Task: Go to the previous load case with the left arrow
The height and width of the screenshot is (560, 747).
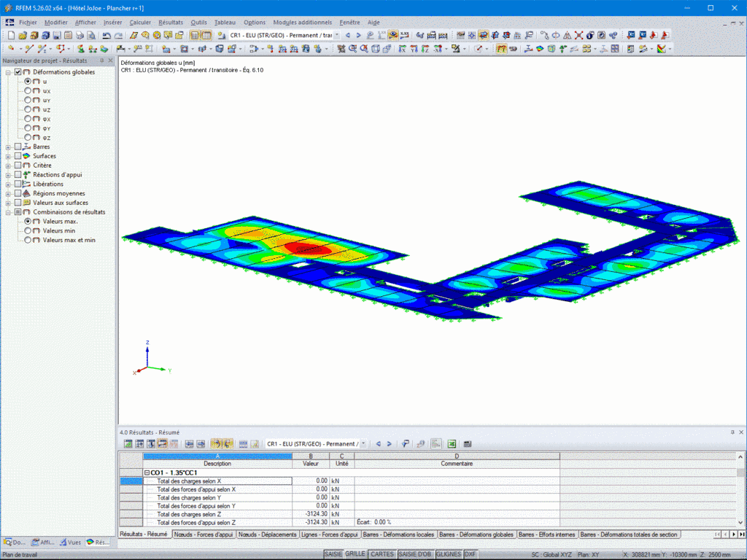Action: pyautogui.click(x=348, y=35)
